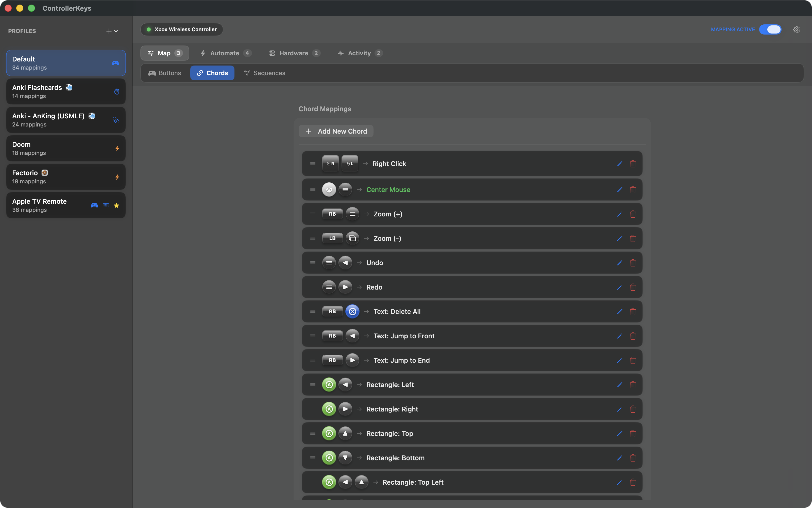The height and width of the screenshot is (508, 812).
Task: Click the Redo mapping label
Action: 374,287
